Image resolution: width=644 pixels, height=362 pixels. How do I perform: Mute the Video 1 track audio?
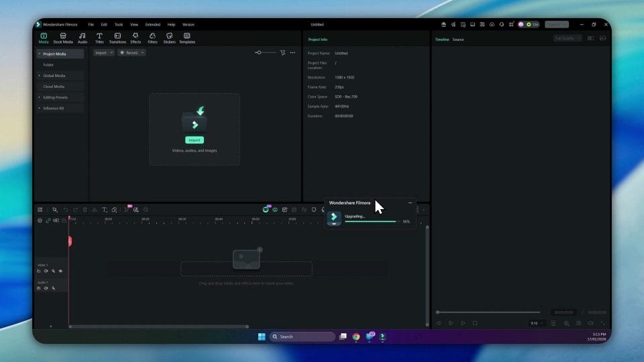46,271
